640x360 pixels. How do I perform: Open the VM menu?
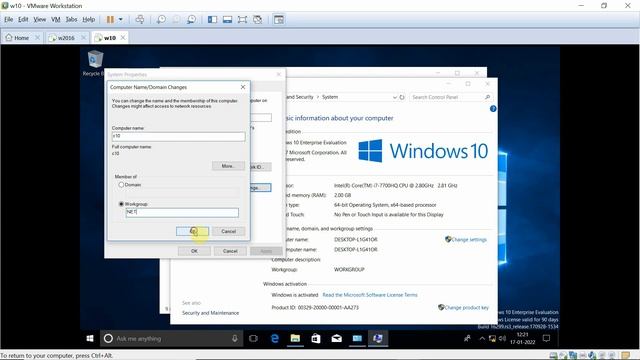click(x=56, y=19)
